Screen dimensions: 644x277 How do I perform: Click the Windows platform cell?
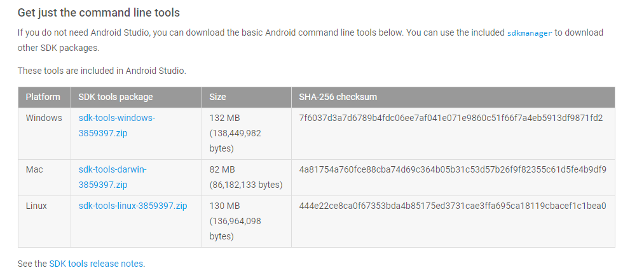click(x=44, y=118)
